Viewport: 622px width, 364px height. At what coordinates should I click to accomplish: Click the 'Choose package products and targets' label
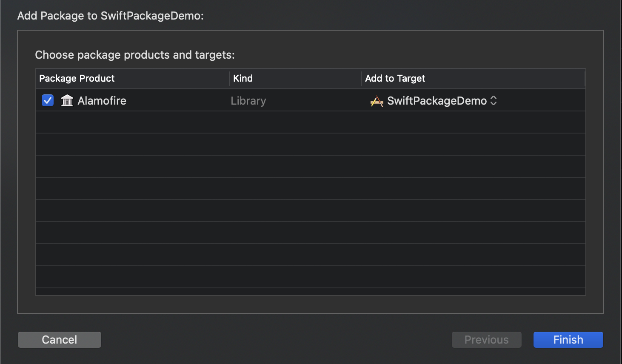click(x=135, y=55)
